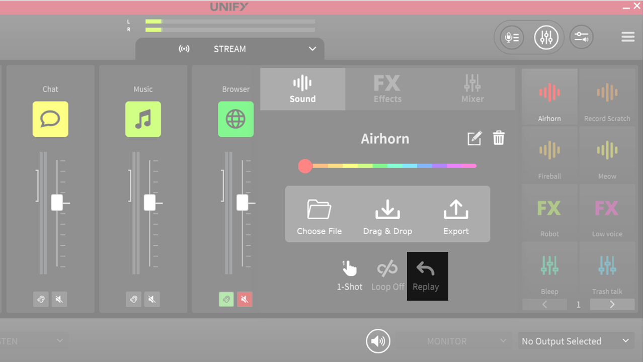Select the Airhorn sound pad
Screen dimensions: 644x362
tap(549, 97)
